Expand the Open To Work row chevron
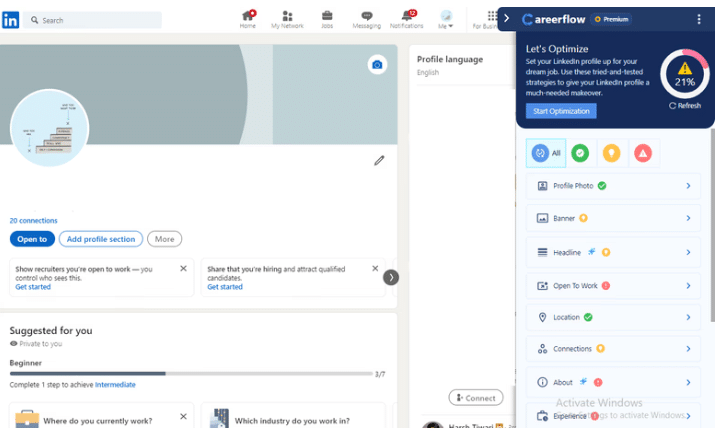 (x=688, y=286)
